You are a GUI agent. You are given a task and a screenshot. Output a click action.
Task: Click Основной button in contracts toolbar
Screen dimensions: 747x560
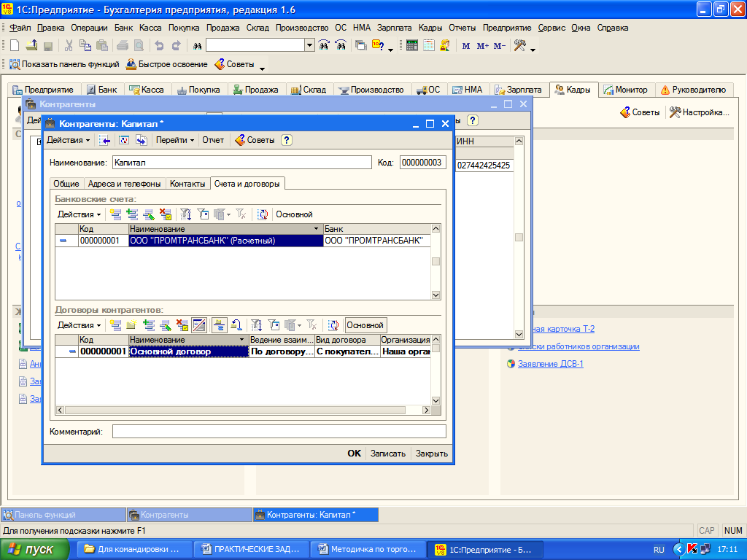365,325
